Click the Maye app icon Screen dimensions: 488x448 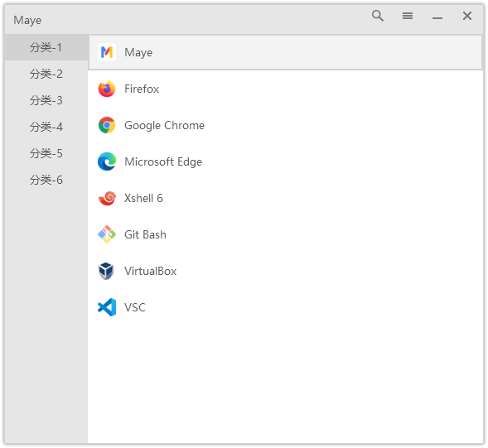(107, 52)
